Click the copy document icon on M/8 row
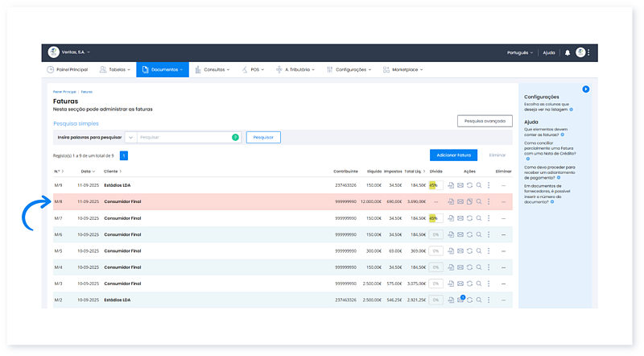The height and width of the screenshot is (356, 644). [x=469, y=201]
